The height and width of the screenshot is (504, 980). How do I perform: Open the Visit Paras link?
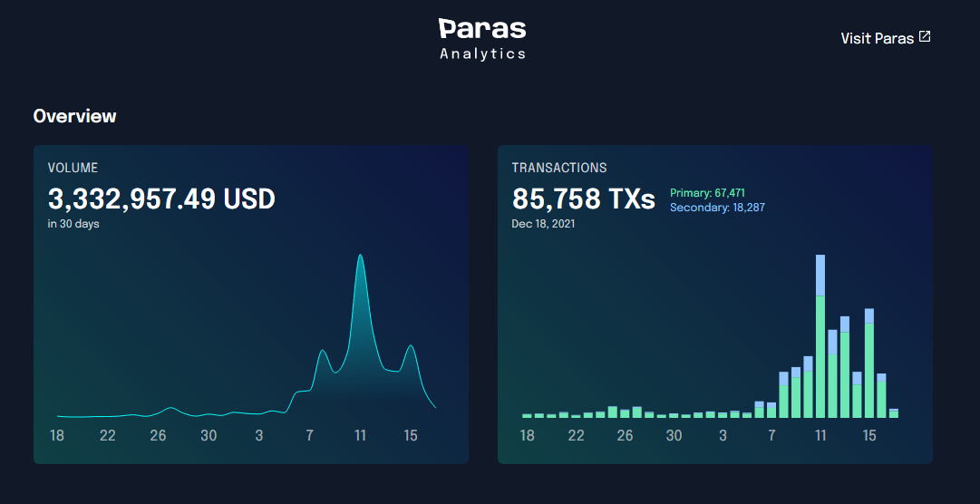885,38
